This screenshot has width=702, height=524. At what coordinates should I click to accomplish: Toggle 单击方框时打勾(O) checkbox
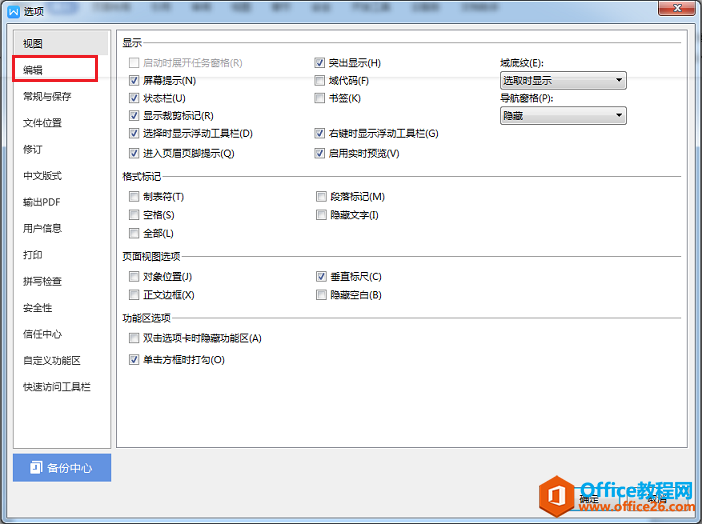pos(134,360)
